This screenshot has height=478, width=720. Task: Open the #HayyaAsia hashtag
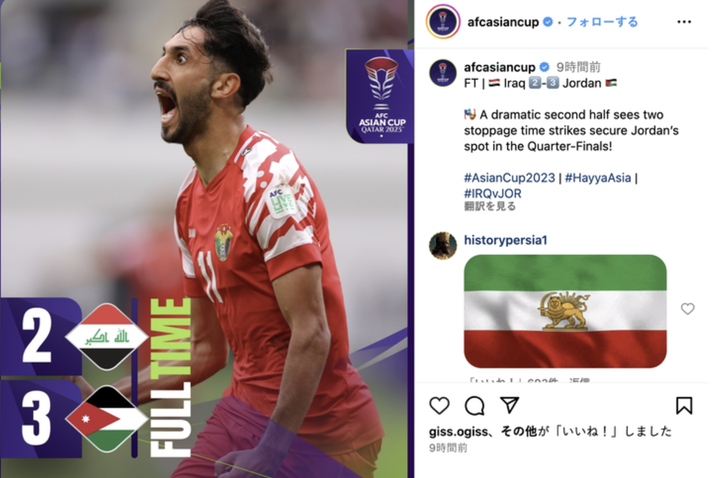point(598,178)
